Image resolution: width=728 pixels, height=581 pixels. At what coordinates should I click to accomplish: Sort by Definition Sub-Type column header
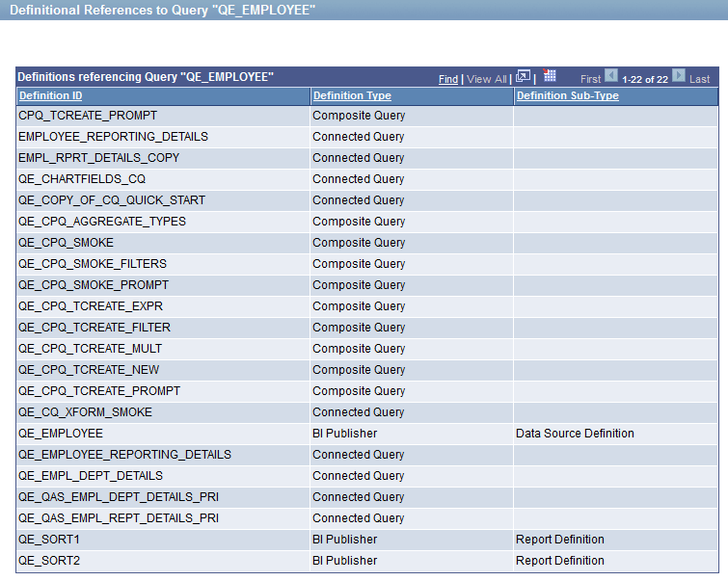[x=567, y=95]
